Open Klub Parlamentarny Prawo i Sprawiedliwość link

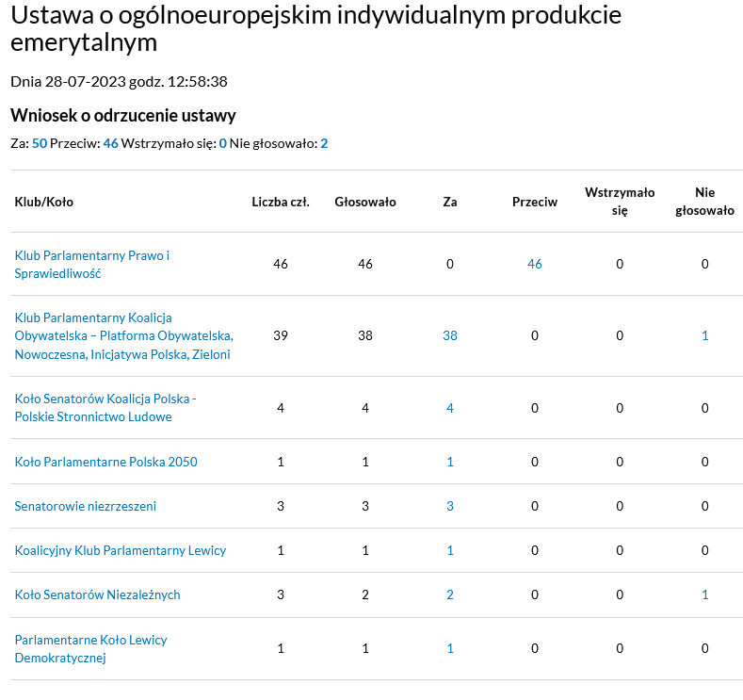point(92,265)
